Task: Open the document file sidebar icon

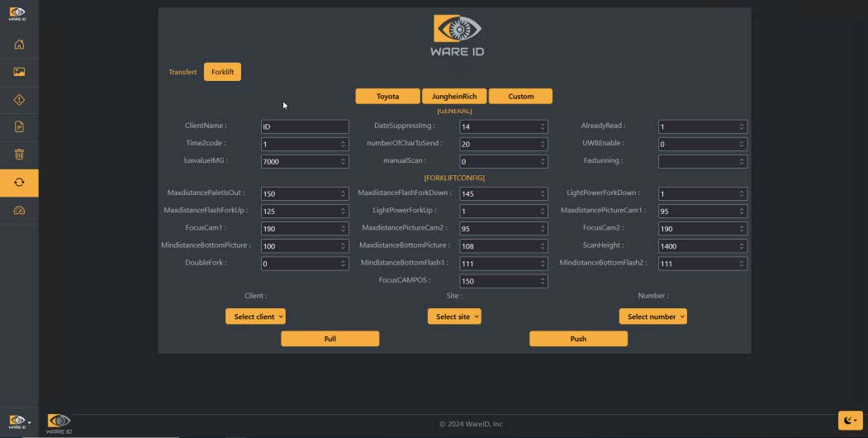Action: coord(19,126)
